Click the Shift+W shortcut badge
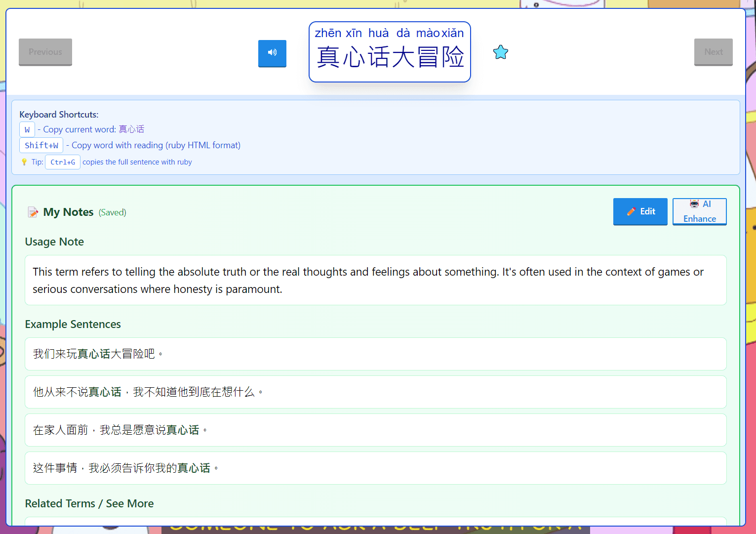This screenshot has height=534, width=756. 41,145
